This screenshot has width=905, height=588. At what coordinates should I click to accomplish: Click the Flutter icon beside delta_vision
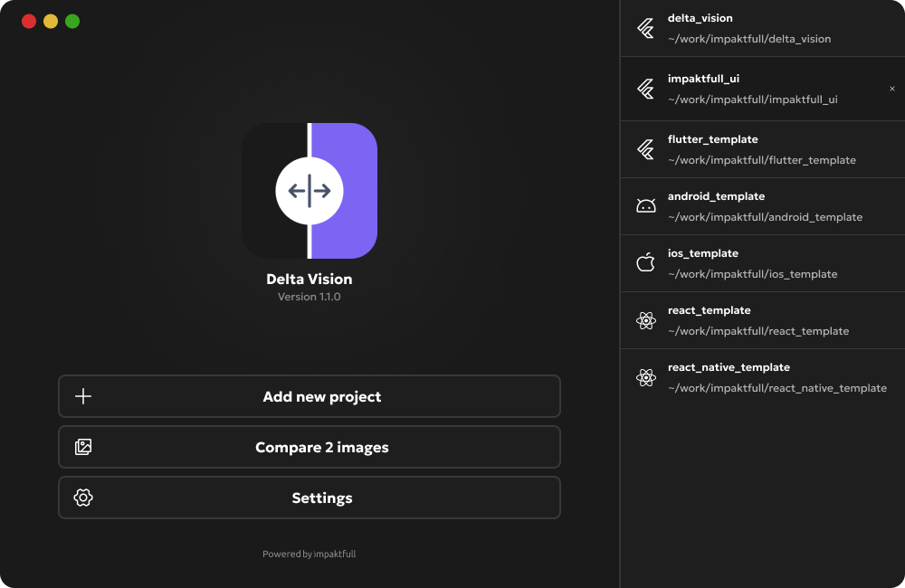pyautogui.click(x=646, y=28)
